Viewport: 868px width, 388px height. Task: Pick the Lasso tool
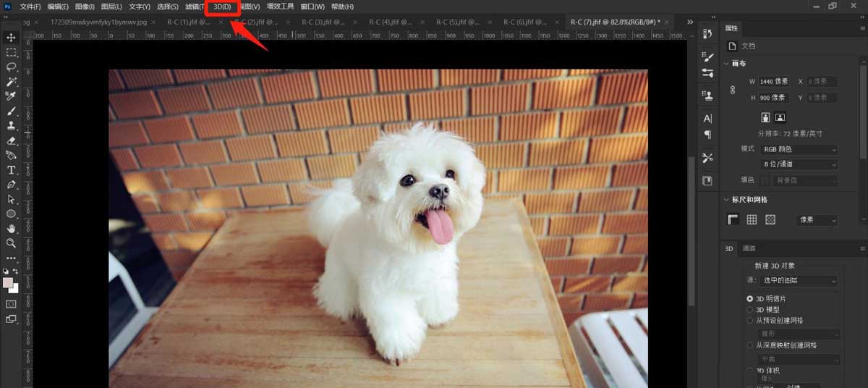tap(12, 67)
